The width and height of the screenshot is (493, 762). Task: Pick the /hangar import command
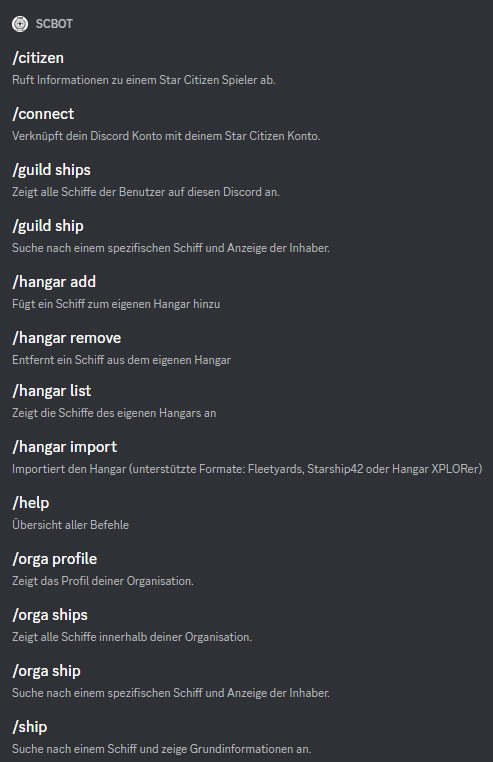coord(65,447)
